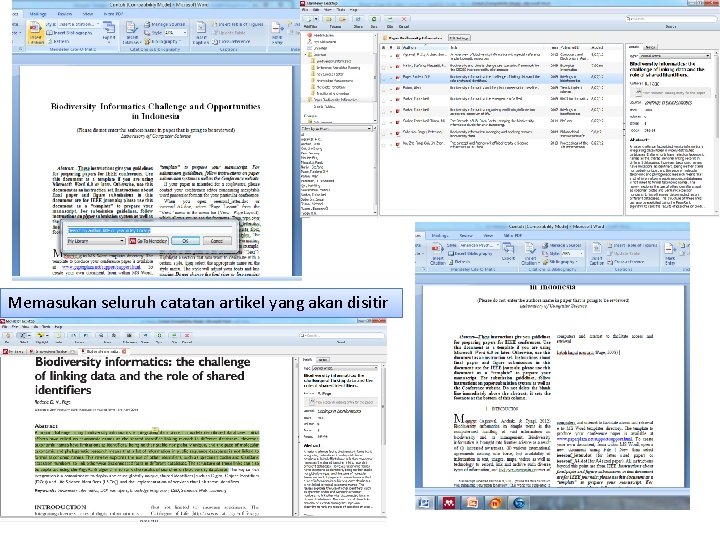
Task: Click sticky note icon on highlighted abstract
Action: point(156,430)
